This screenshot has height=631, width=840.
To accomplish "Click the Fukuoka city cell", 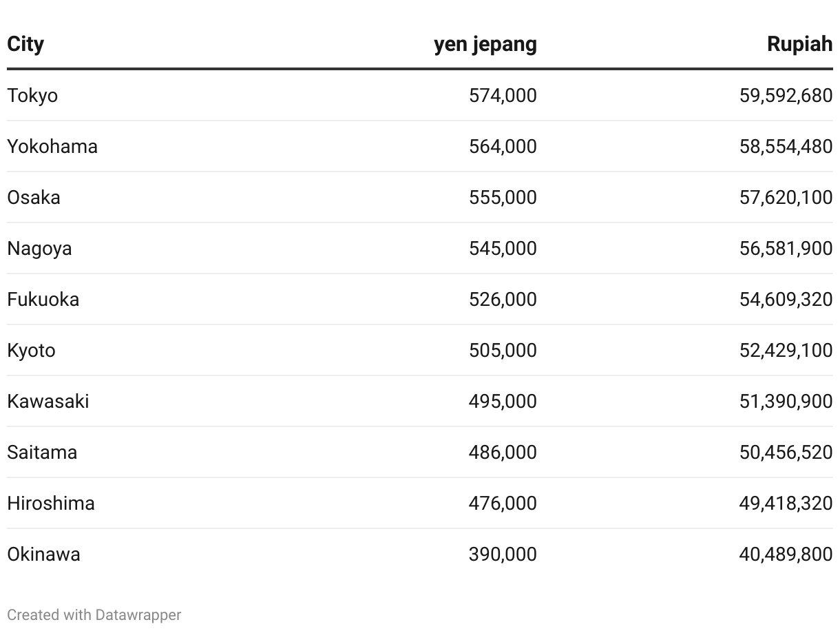I will pos(43,299).
